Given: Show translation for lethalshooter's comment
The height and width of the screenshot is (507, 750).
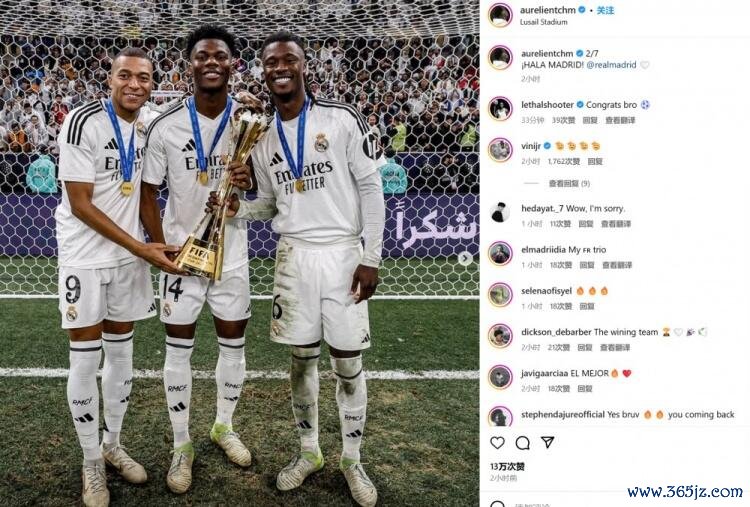Looking at the screenshot, I should [x=620, y=121].
